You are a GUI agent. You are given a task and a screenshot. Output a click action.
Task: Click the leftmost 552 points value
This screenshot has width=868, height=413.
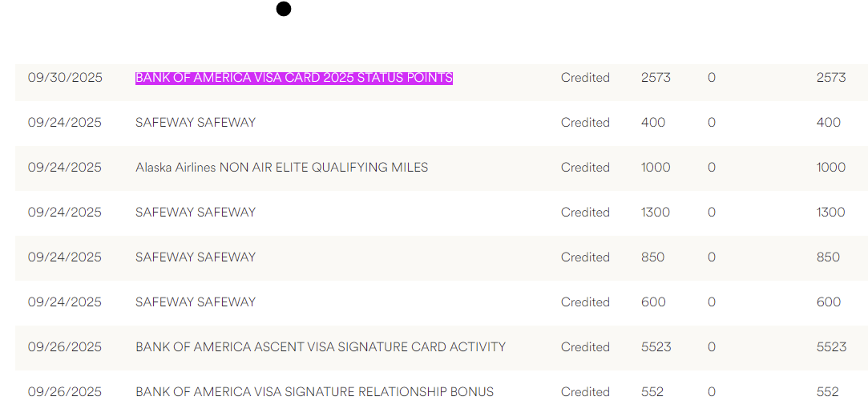(x=652, y=392)
